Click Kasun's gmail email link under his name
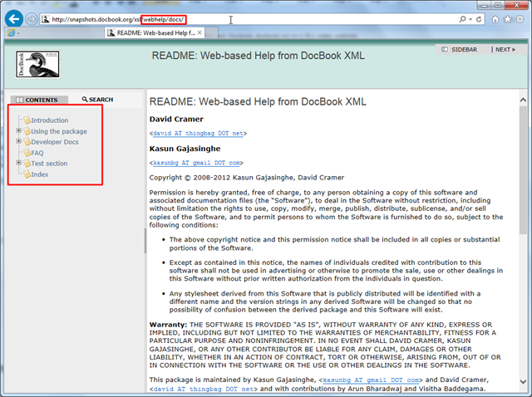Screen dimensions: 532x397 click(196, 163)
